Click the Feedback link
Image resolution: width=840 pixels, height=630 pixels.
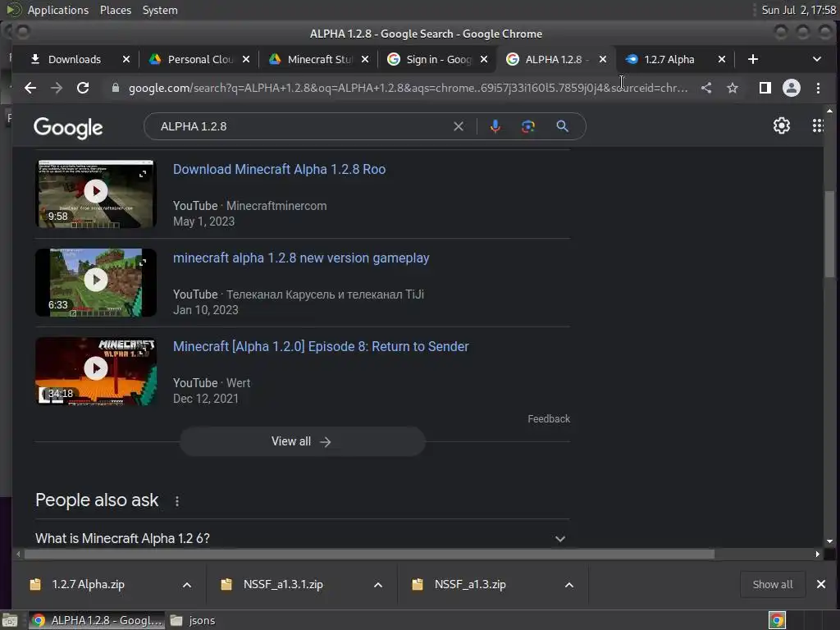tap(549, 419)
